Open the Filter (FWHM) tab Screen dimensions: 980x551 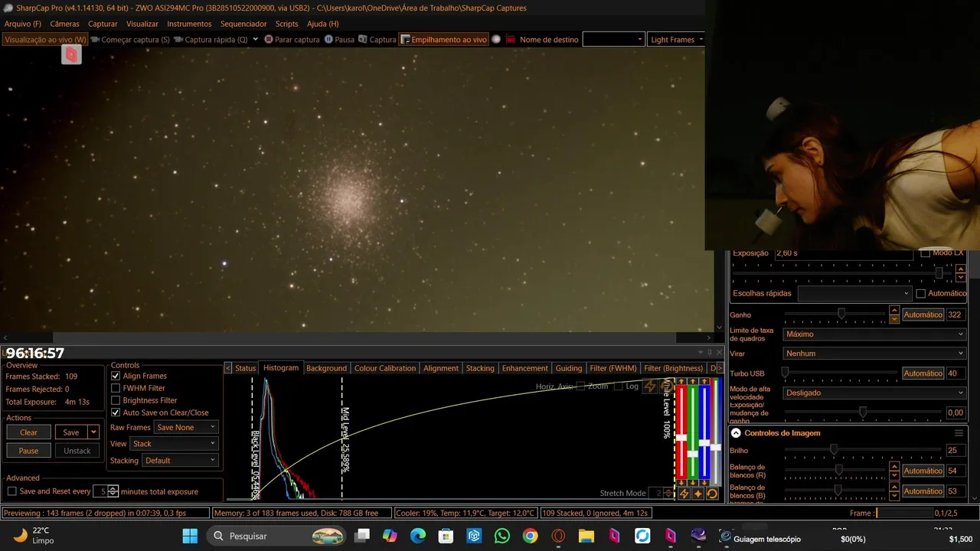(612, 368)
